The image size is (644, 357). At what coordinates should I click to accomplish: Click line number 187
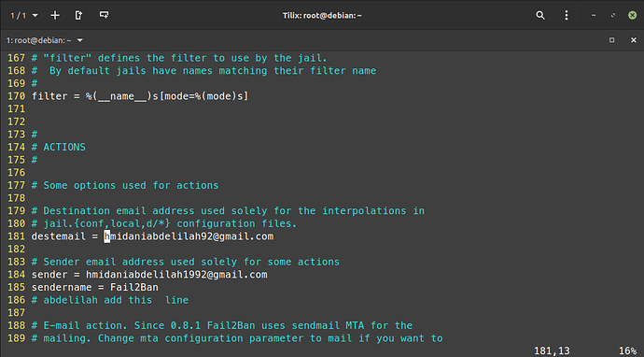(17, 313)
